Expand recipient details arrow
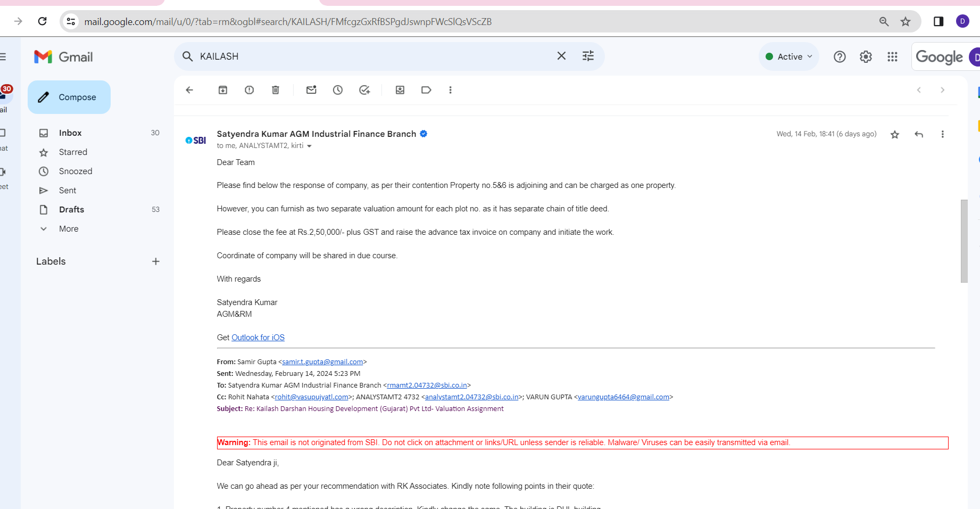 tap(309, 146)
